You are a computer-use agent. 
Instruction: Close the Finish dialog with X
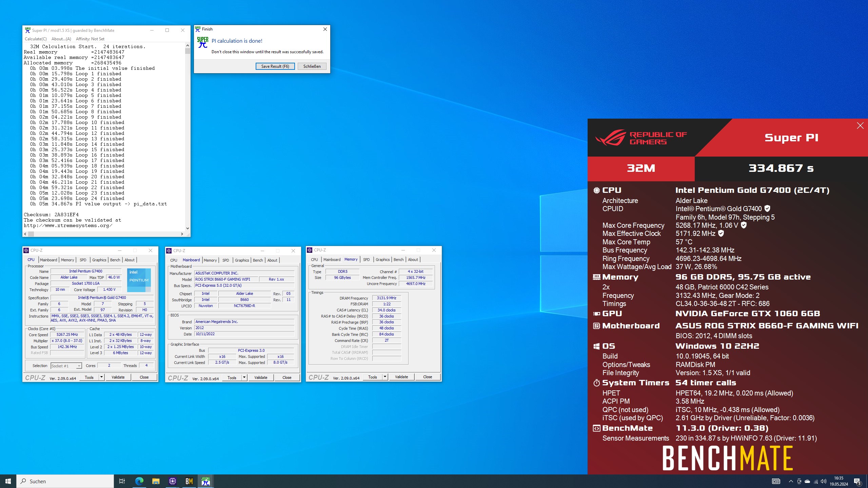pyautogui.click(x=325, y=29)
